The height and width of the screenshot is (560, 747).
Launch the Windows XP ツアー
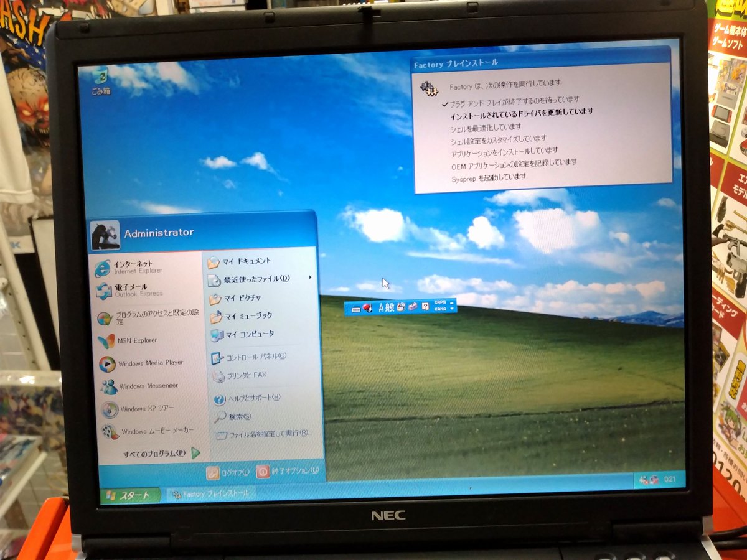point(138,409)
